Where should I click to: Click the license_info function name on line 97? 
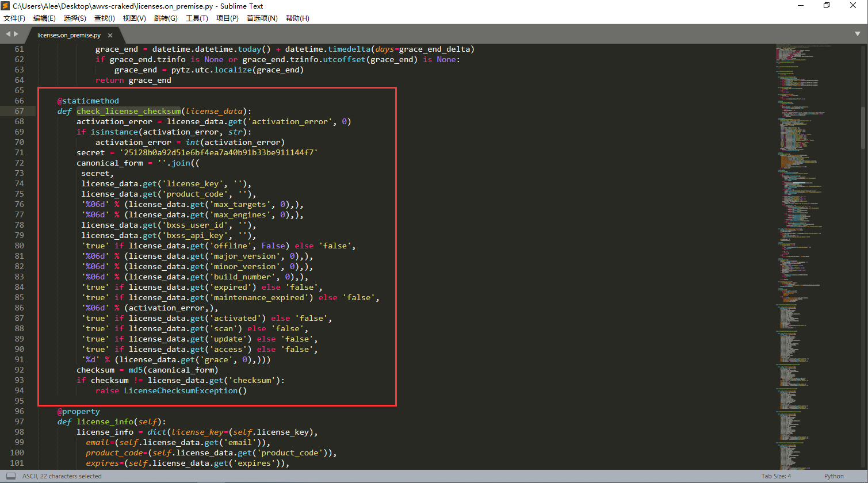[x=105, y=421]
